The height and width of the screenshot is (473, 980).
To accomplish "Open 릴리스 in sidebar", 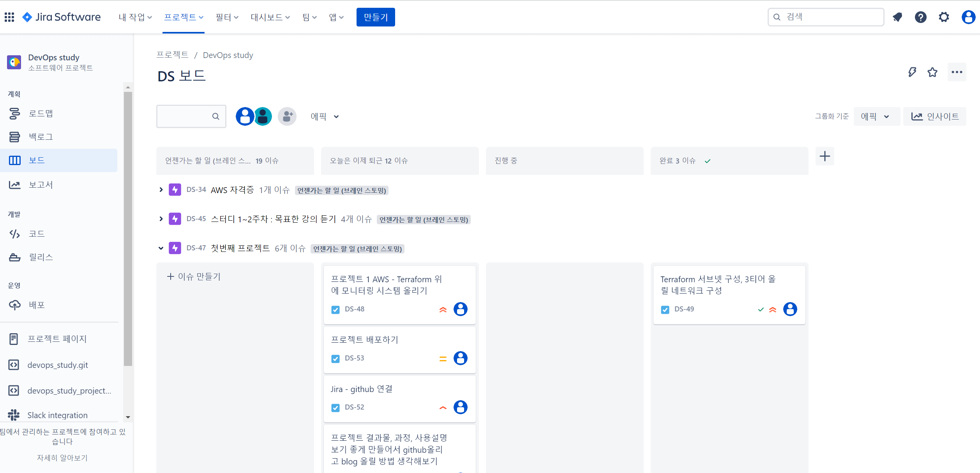I will (x=58, y=257).
